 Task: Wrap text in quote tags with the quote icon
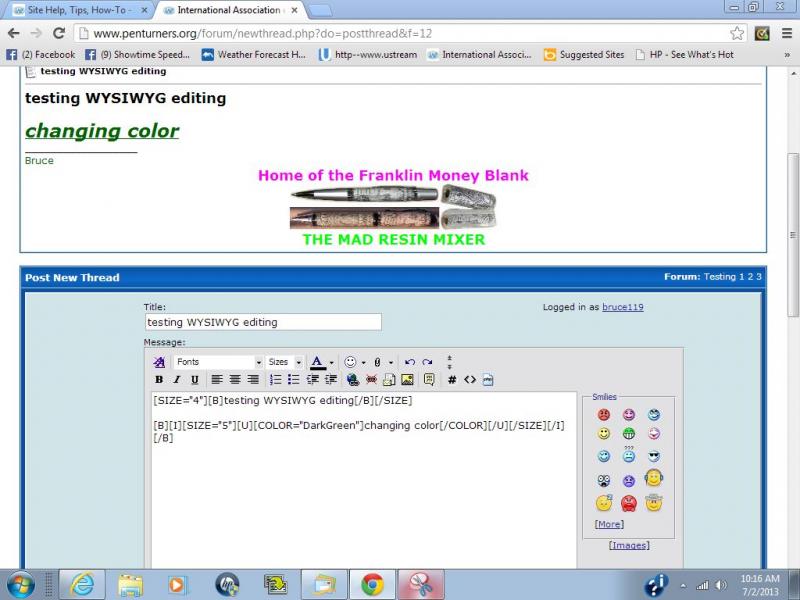pos(429,380)
